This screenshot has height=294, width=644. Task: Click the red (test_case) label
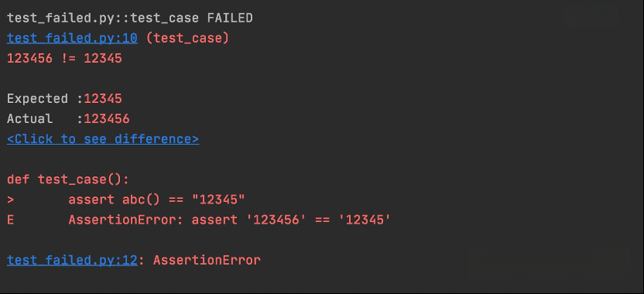point(187,38)
